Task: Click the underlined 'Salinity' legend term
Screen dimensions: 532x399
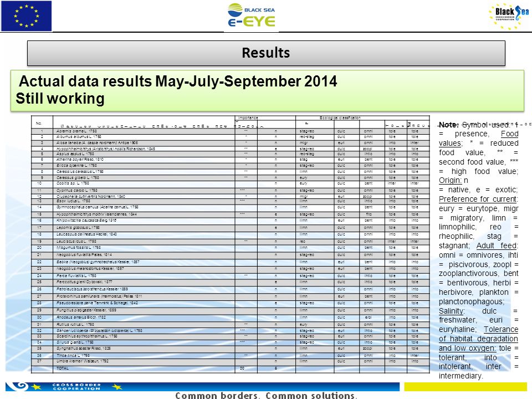Action: click(x=452, y=311)
